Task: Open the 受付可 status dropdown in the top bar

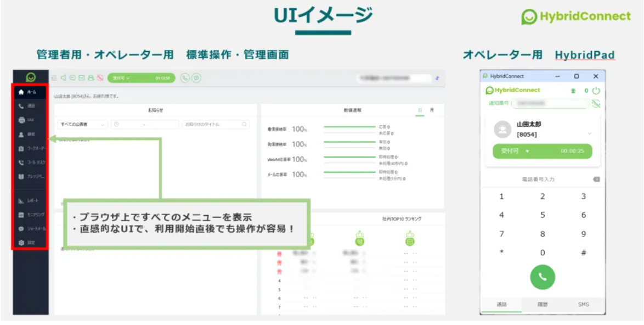Action: point(142,77)
